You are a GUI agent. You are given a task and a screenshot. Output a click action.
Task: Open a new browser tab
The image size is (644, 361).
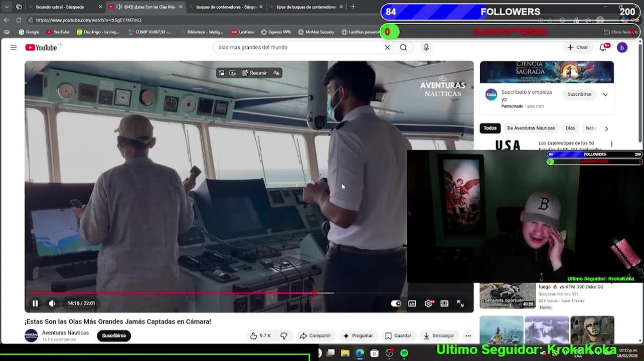click(x=353, y=7)
